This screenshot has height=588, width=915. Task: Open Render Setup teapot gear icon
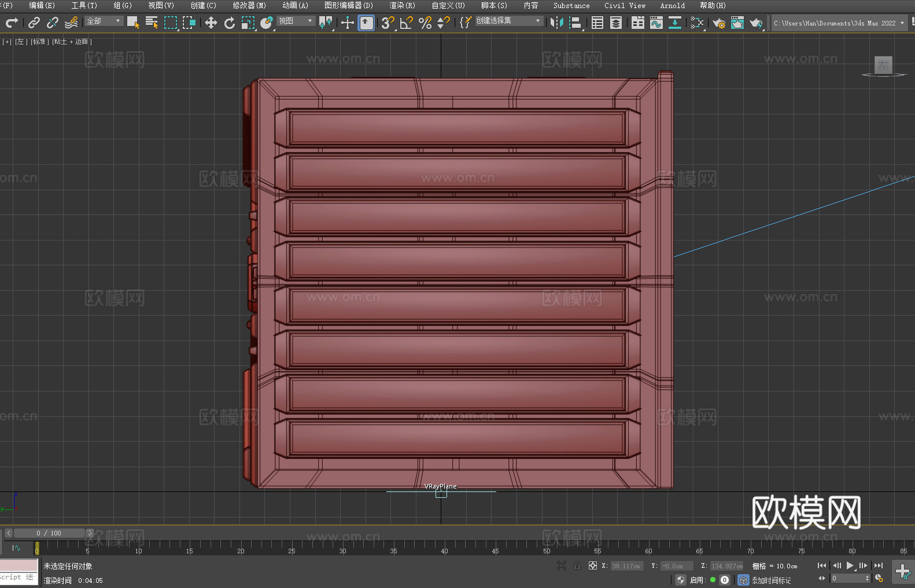(x=719, y=23)
